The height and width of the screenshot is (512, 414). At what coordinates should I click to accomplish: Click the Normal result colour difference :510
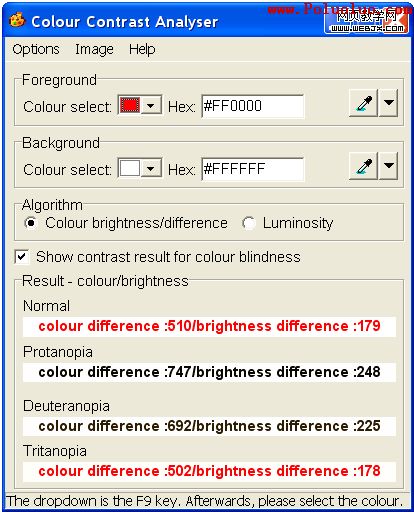[x=209, y=326]
